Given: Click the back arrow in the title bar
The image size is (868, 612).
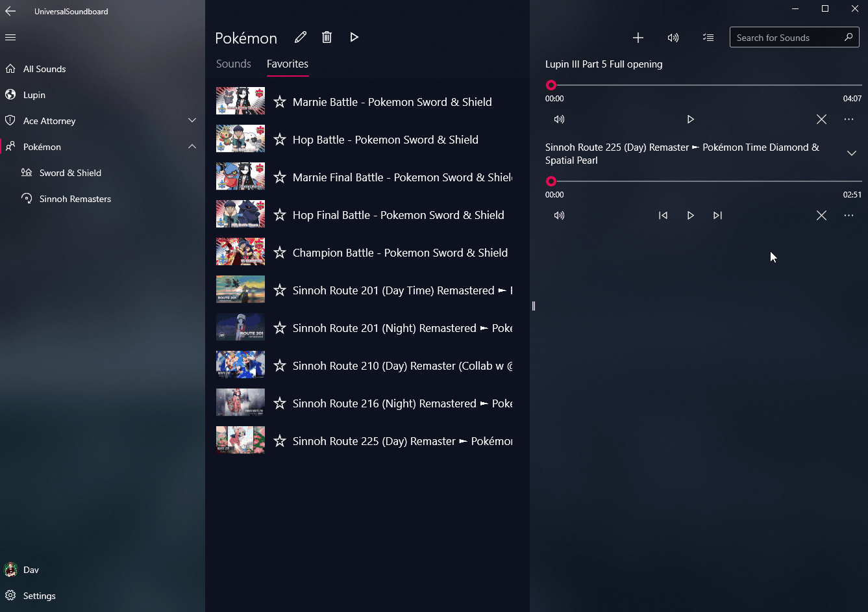Looking at the screenshot, I should coord(10,11).
